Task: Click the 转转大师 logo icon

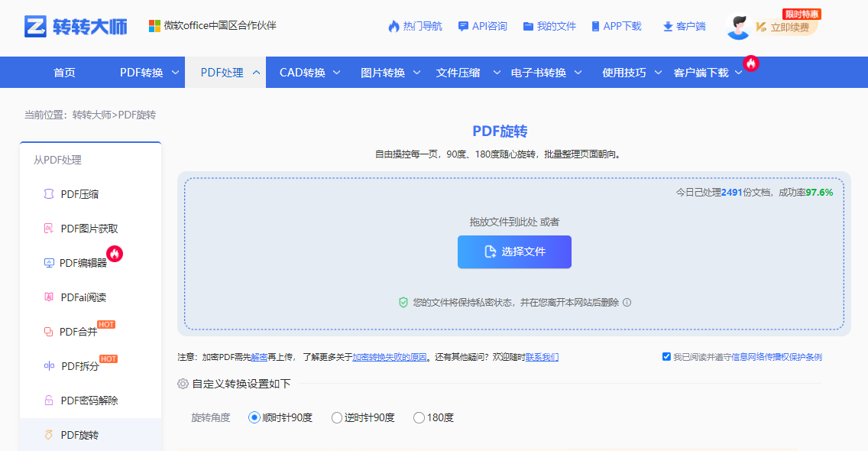Action: (x=35, y=26)
